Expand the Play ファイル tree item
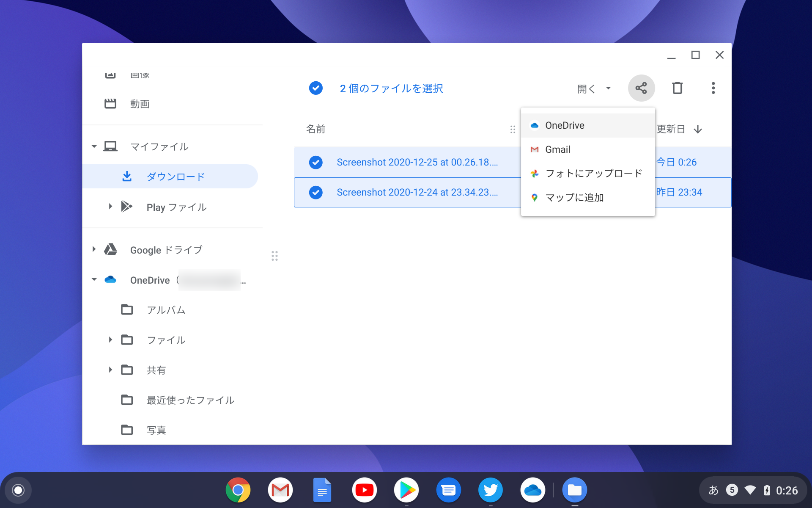The height and width of the screenshot is (508, 812). point(111,207)
